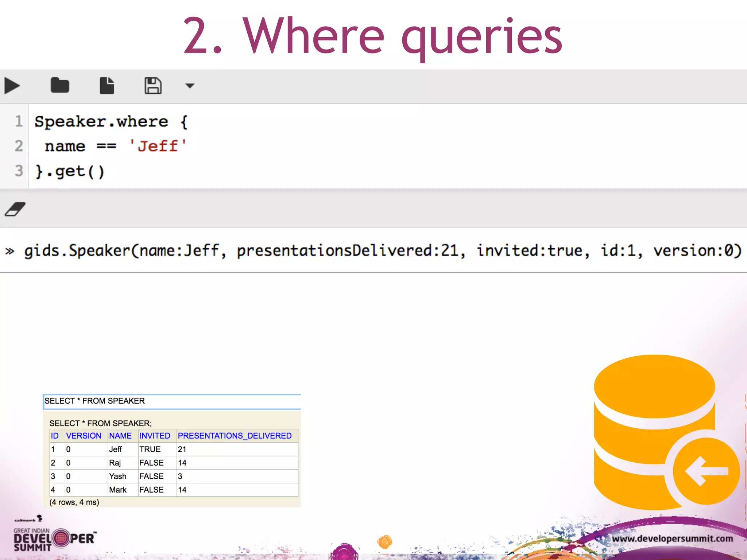Create a new script with document icon
This screenshot has height=560, width=747.
107,86
